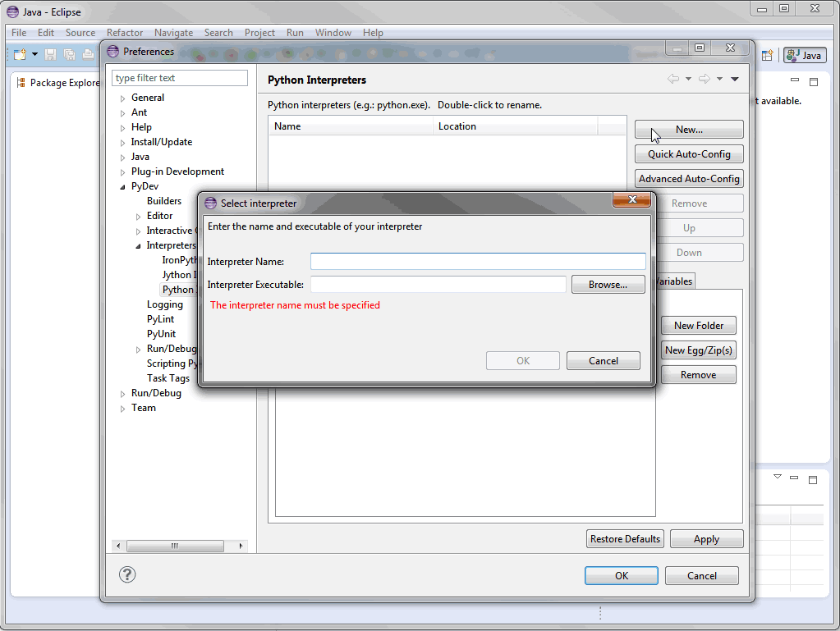Open the Window menu
Screen dimensions: 840x631
(333, 33)
